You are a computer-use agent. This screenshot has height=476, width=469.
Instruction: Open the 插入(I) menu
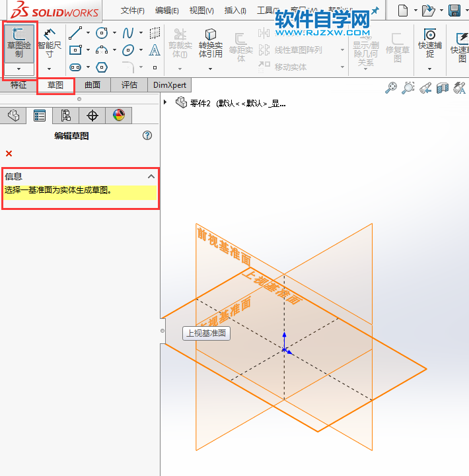click(235, 11)
